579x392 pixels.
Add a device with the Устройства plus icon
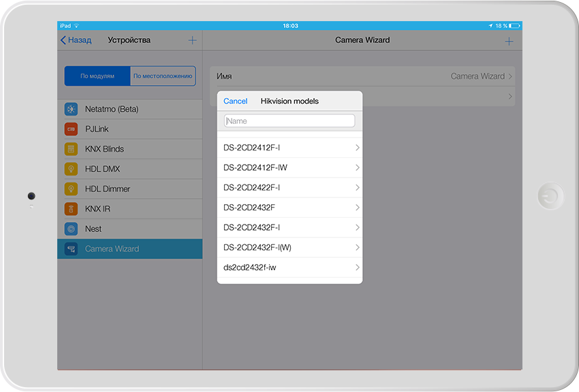tap(192, 40)
